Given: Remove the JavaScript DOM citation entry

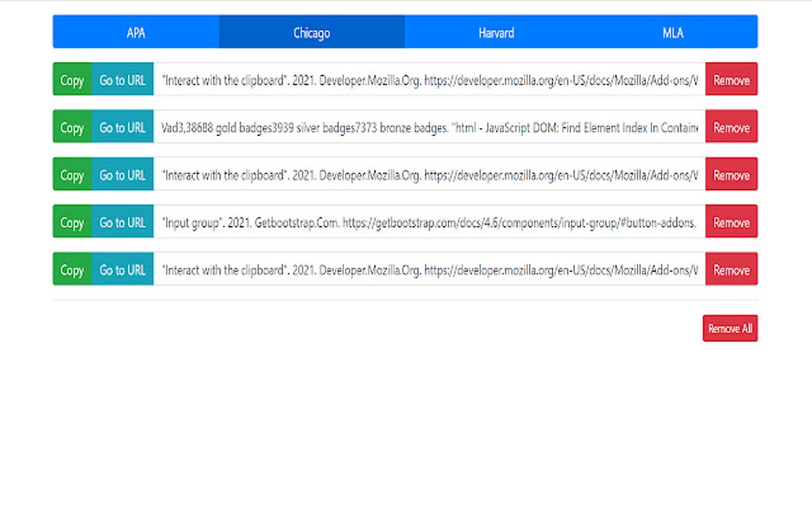Looking at the screenshot, I should point(731,127).
